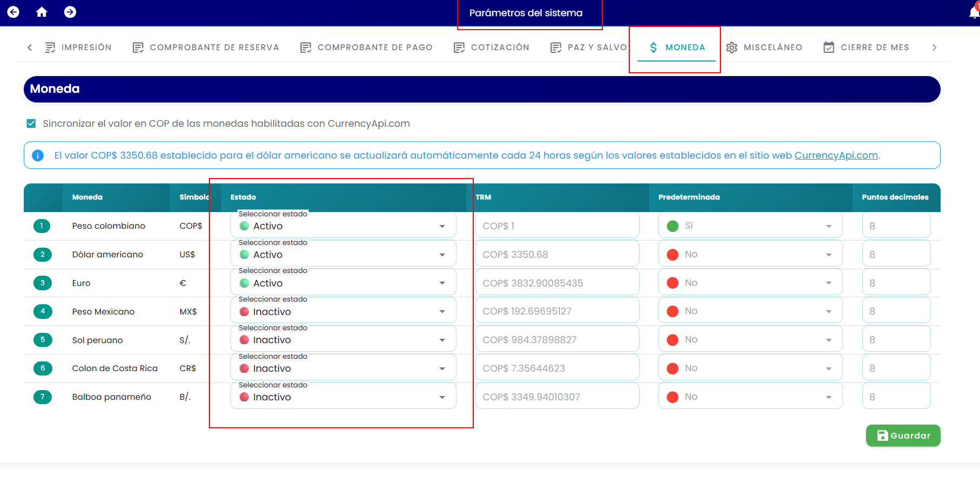Viewport: 980px width, 478px height.
Task: Click the forward arrow navigation icon
Action: tap(70, 12)
